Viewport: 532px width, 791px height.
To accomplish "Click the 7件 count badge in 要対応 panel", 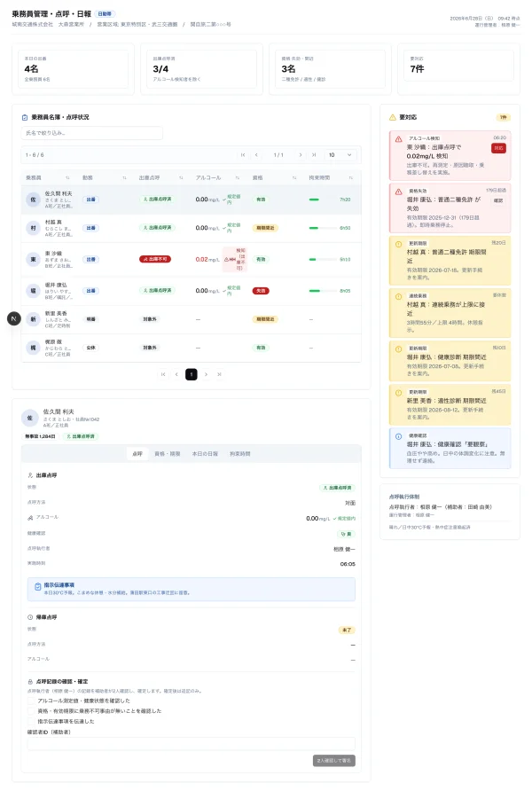I will (504, 118).
